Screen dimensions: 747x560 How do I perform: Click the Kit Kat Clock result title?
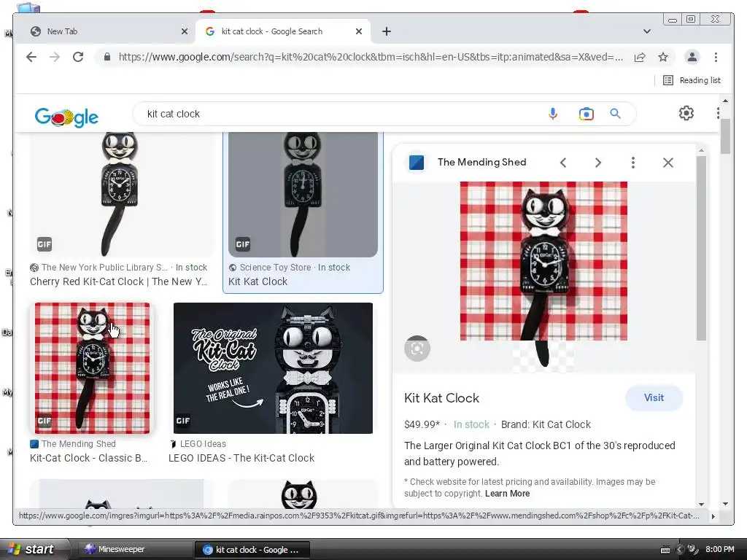coord(258,281)
